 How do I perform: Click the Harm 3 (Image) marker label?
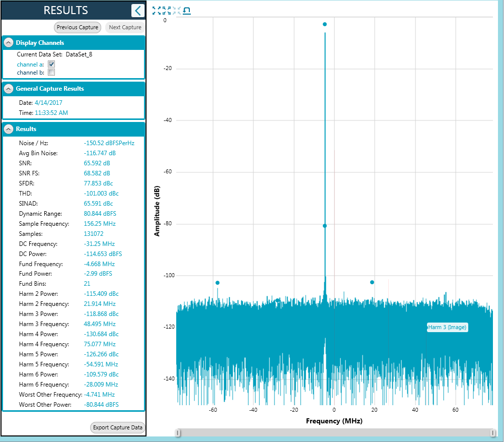[447, 328]
